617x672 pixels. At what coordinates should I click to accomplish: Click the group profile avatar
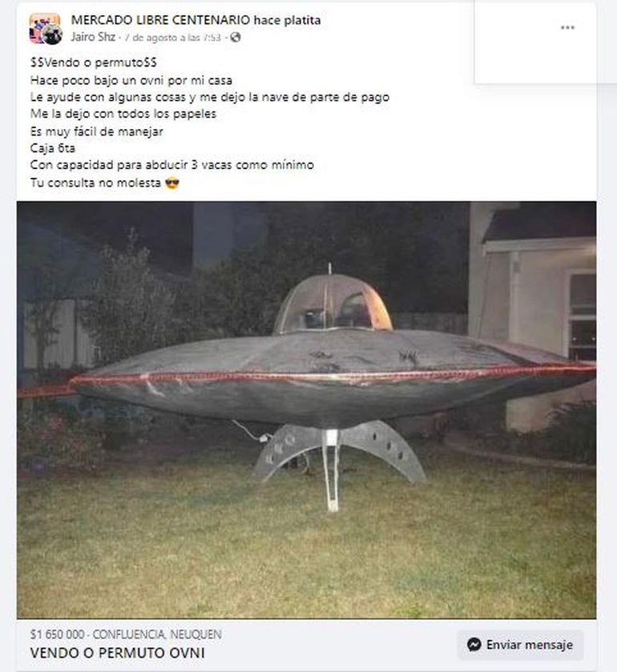(x=46, y=29)
